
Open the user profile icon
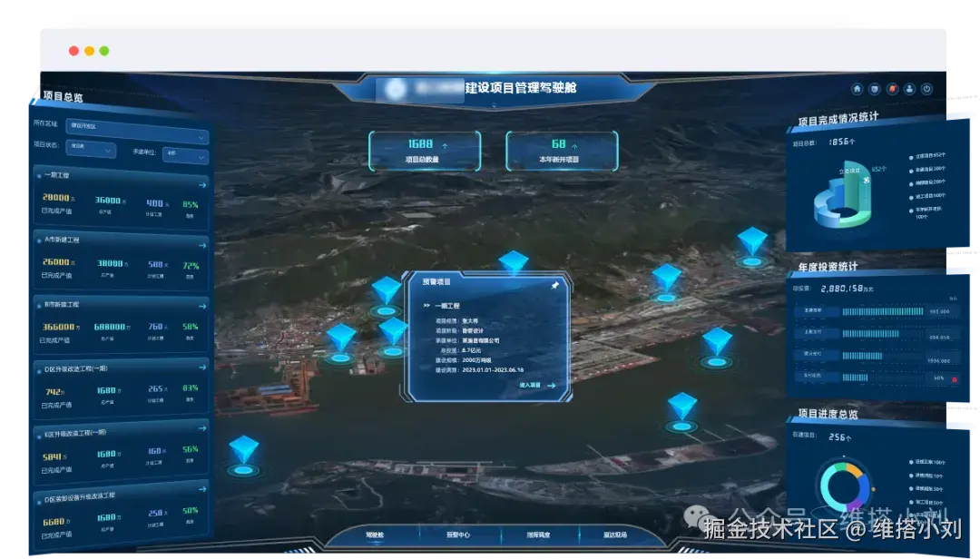tap(909, 89)
